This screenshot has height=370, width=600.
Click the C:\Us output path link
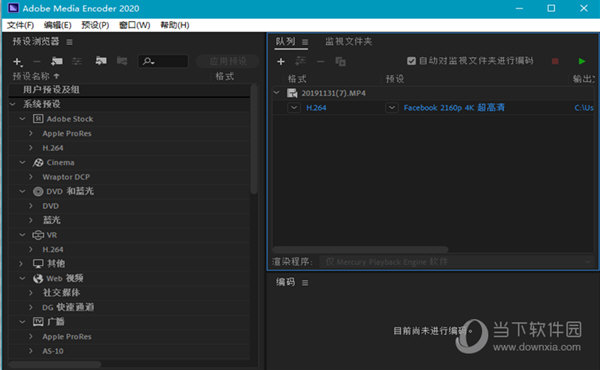(x=584, y=108)
